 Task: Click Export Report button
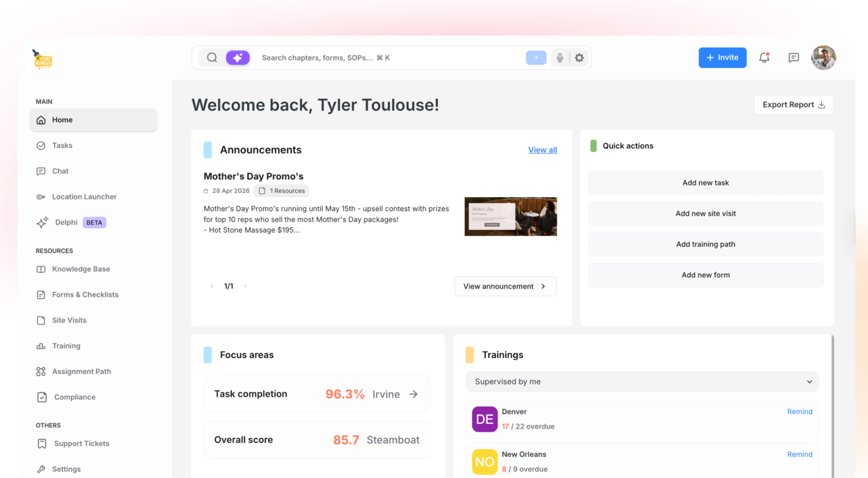pos(794,105)
